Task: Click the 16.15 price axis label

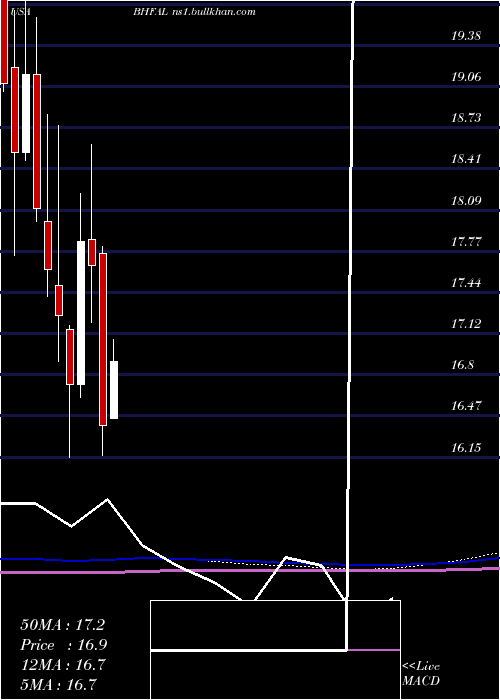Action: pos(466,447)
